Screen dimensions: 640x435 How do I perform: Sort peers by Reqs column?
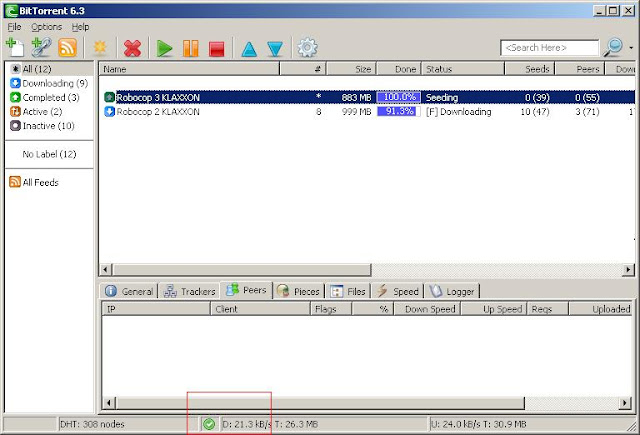tap(548, 309)
